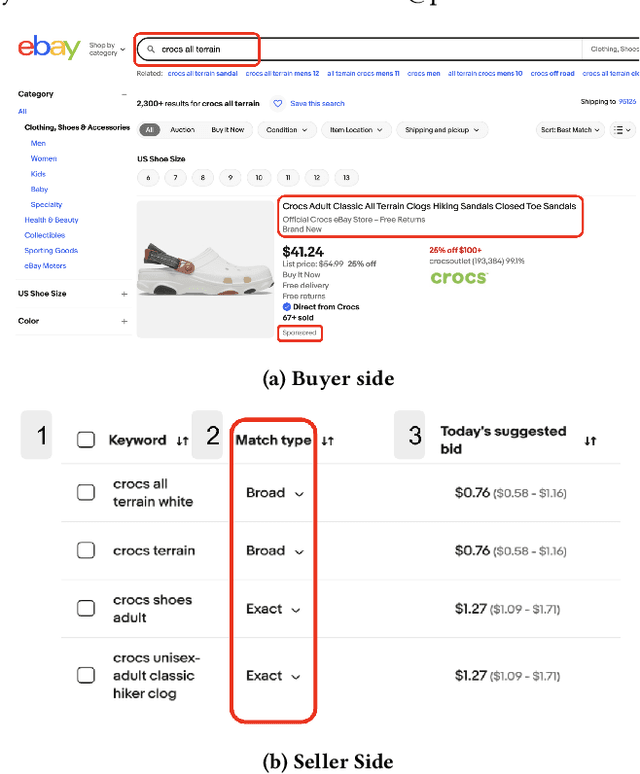Choose US shoe size 8
The height and width of the screenshot is (774, 640).
tap(203, 178)
